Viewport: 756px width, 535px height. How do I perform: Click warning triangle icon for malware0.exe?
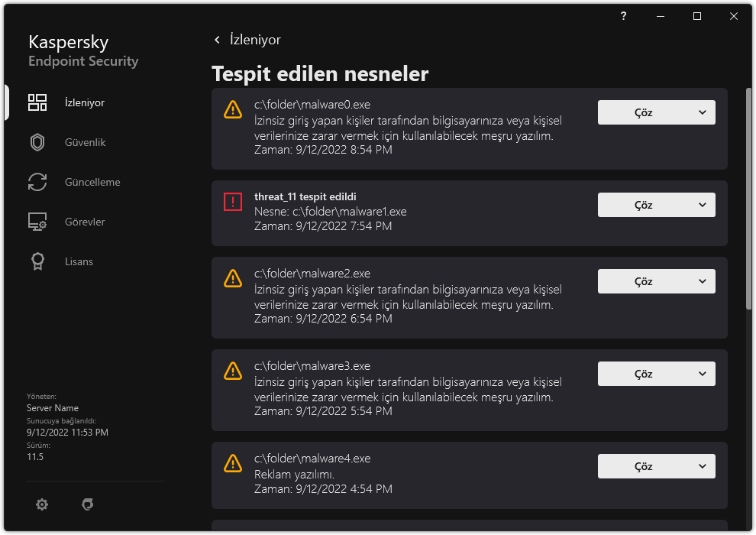(232, 109)
